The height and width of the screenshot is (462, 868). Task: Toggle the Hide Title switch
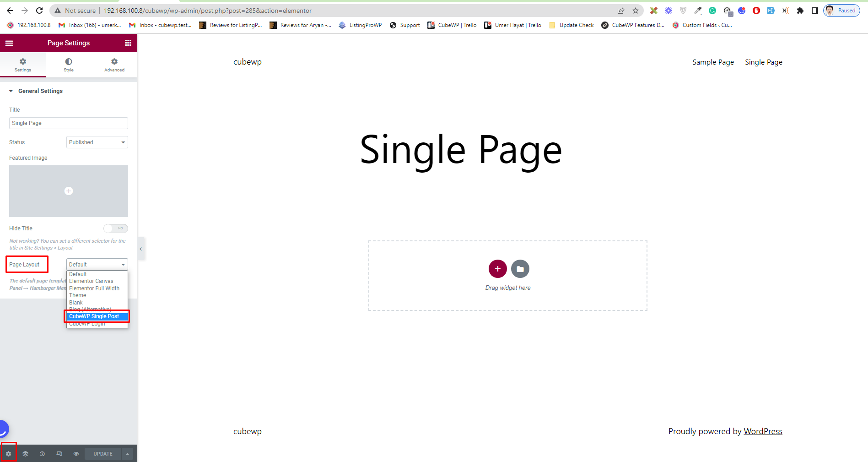point(116,228)
